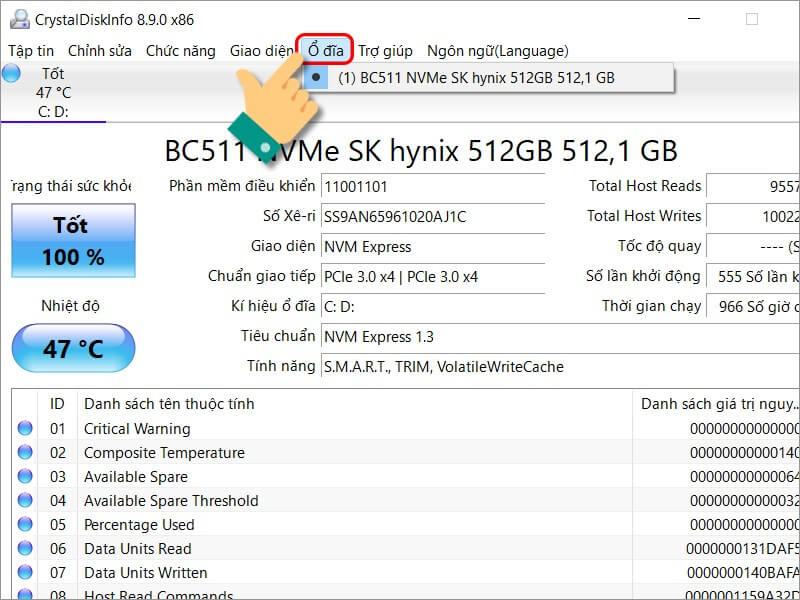The image size is (800, 600).
Task: Open the Trợ giúp menu
Action: tap(385, 51)
